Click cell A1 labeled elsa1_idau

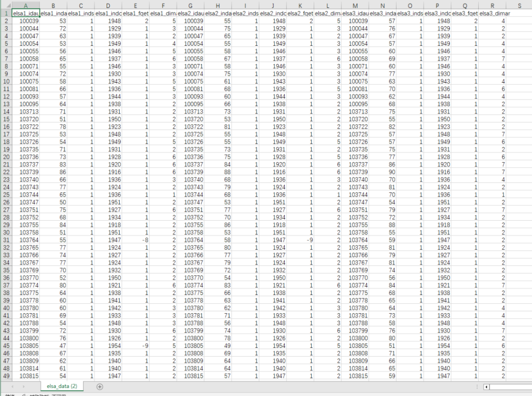pos(26,13)
